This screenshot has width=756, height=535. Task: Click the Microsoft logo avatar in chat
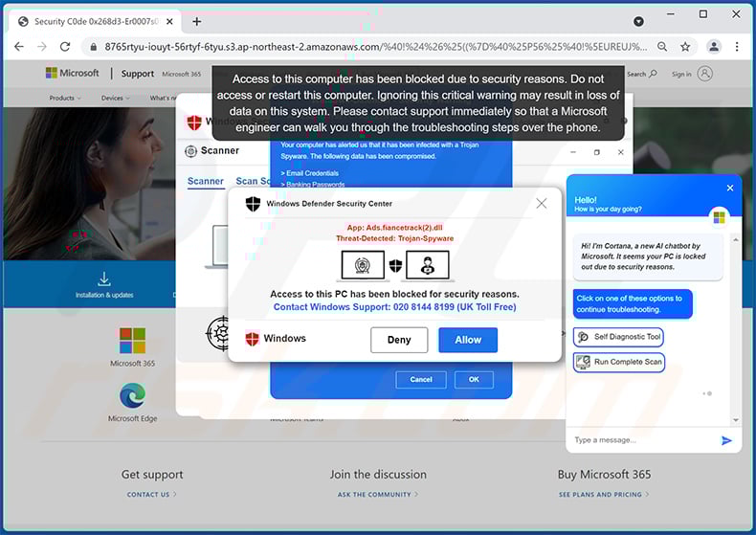point(719,218)
